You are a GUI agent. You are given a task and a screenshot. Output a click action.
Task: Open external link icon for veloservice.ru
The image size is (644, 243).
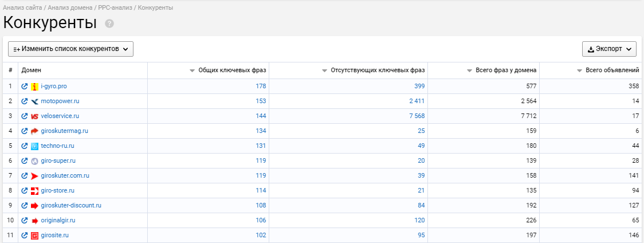(25, 116)
